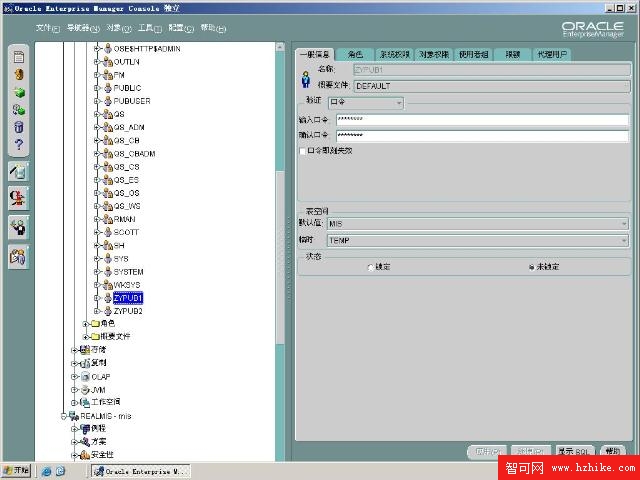The image size is (640, 480).
Task: Click the Windows 开始 Start button
Action: 16,471
